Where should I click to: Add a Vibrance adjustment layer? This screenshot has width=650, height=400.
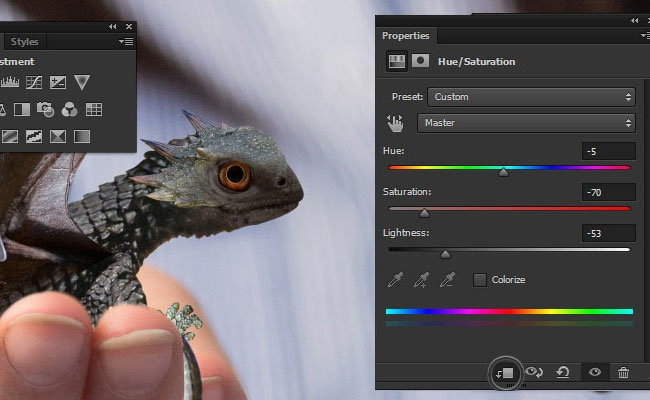82,82
